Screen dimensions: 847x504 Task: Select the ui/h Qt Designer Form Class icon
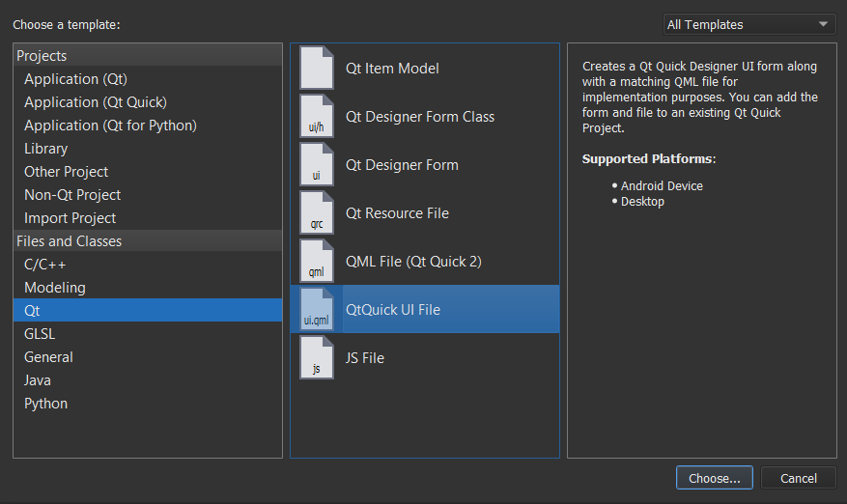317,117
